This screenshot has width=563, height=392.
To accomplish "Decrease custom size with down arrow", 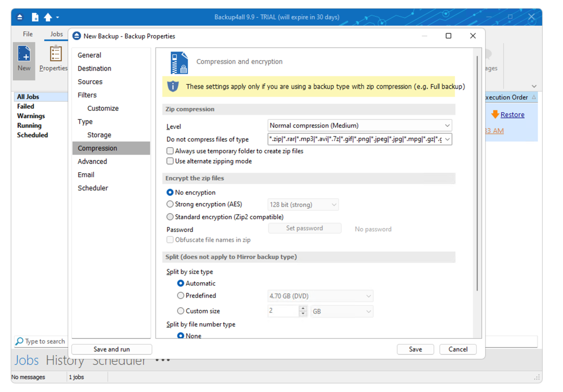I will click(303, 314).
